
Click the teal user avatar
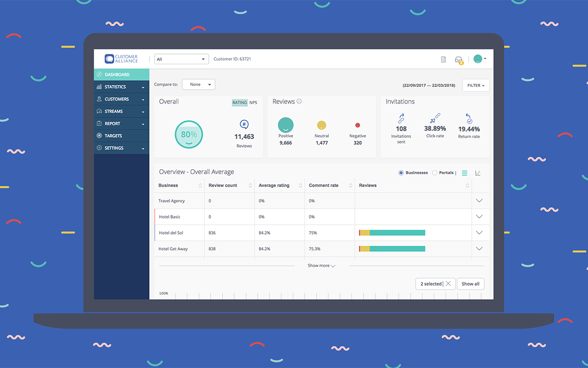(478, 59)
